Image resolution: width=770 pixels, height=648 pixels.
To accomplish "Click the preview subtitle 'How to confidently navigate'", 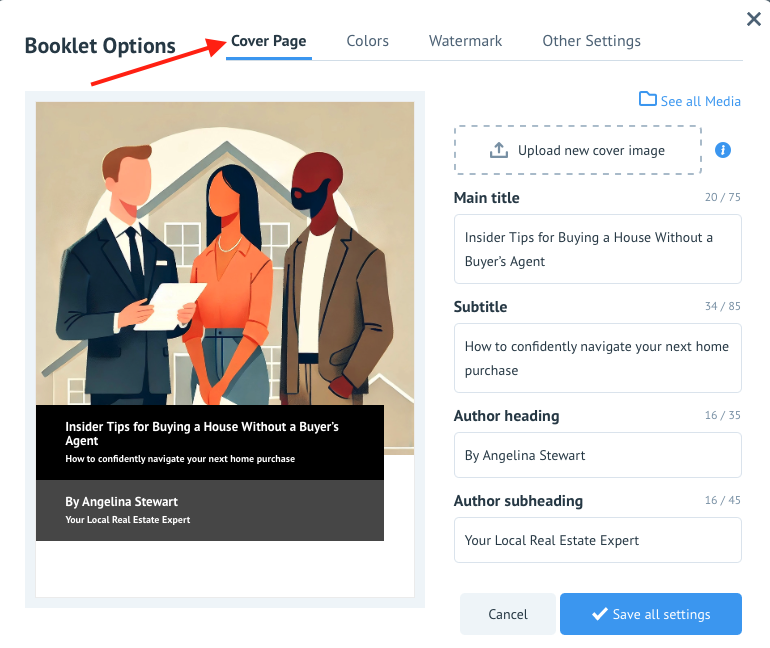I will point(180,459).
